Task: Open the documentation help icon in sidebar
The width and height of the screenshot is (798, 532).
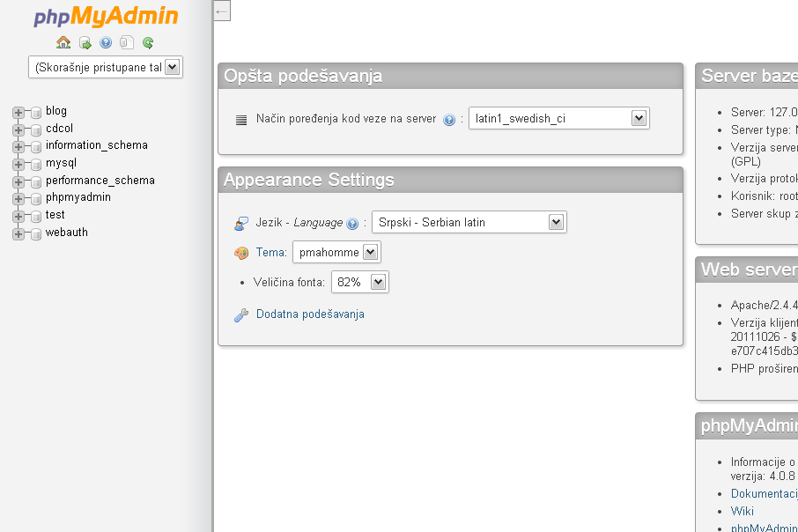Action: tap(106, 43)
